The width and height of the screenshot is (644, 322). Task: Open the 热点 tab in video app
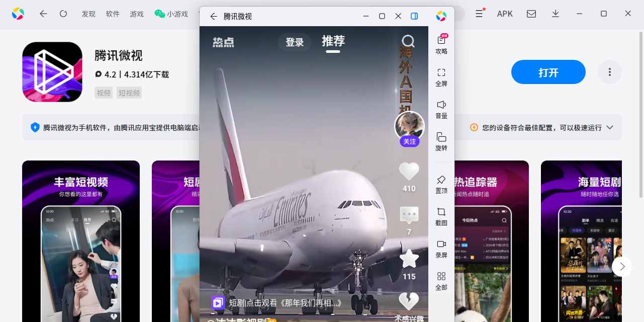click(x=223, y=42)
